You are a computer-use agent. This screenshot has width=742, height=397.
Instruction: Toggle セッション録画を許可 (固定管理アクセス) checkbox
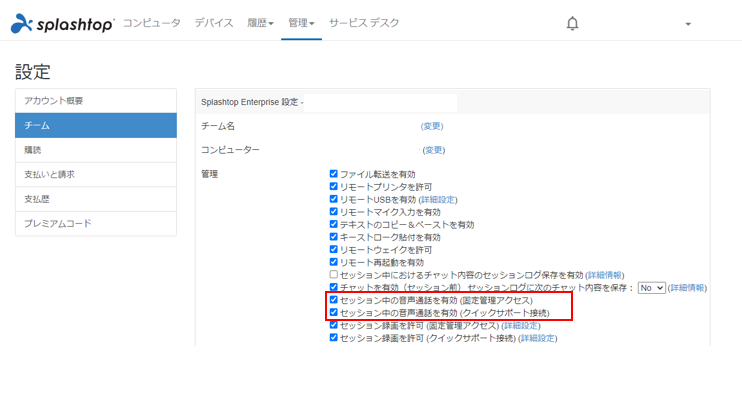(334, 325)
